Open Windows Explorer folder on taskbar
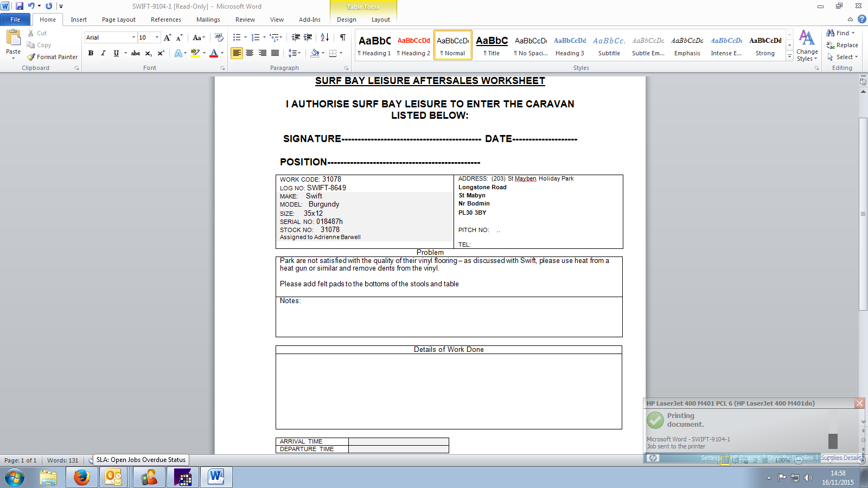The image size is (868, 488). point(48,477)
